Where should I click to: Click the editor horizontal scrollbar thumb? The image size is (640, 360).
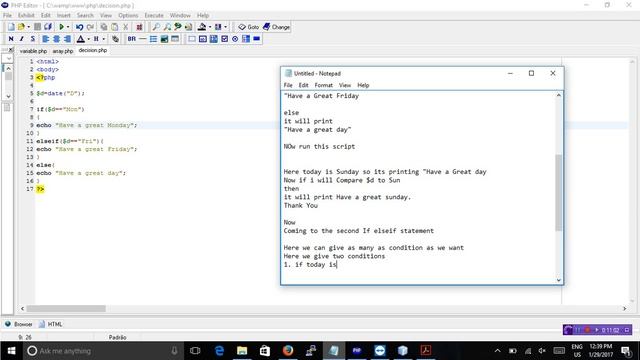click(x=66, y=309)
